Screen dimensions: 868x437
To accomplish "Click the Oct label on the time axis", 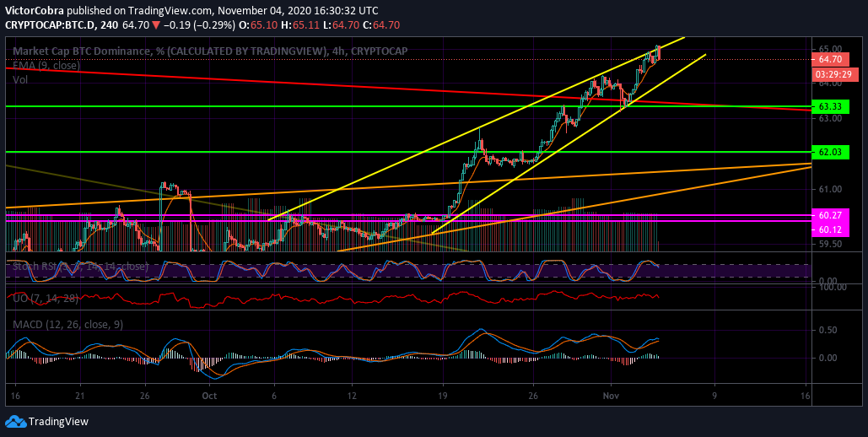I will tap(210, 396).
